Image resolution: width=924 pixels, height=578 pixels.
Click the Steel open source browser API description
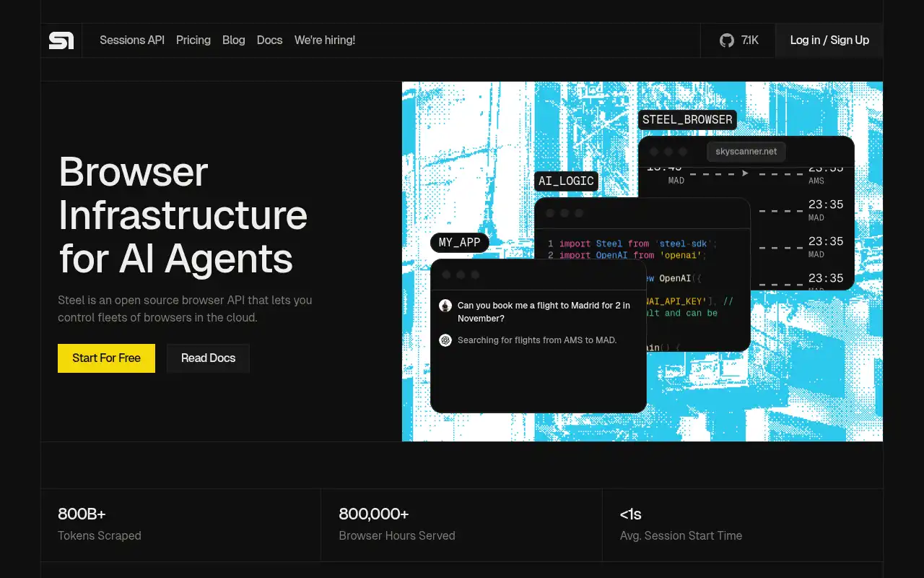[185, 309]
